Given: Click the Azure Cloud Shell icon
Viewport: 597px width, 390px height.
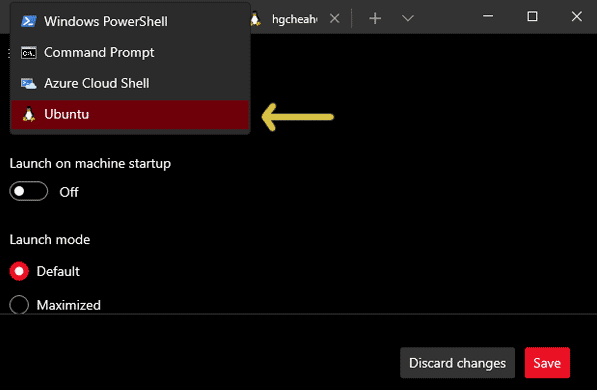Looking at the screenshot, I should tap(29, 83).
